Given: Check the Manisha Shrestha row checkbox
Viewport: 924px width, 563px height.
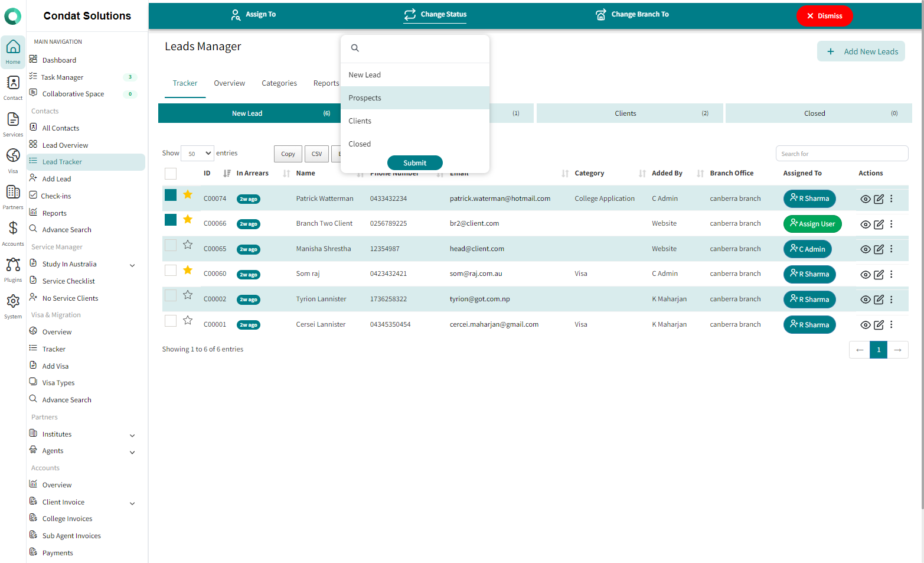Looking at the screenshot, I should pos(171,245).
